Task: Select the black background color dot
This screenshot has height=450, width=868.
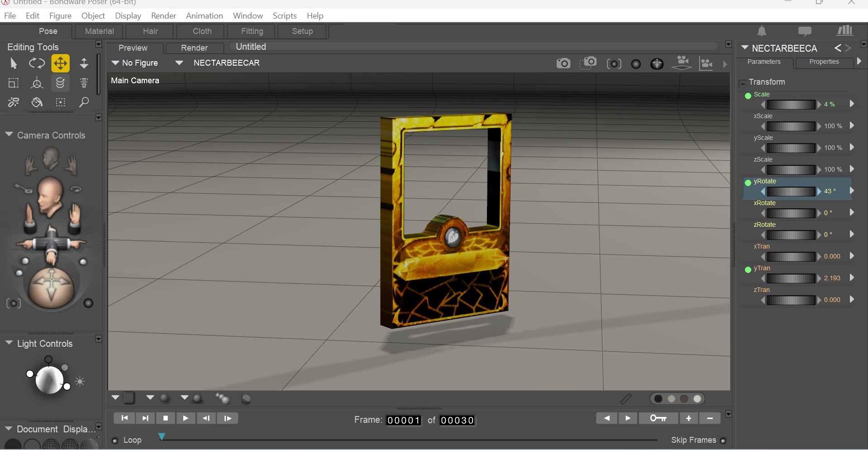Action: 658,399
